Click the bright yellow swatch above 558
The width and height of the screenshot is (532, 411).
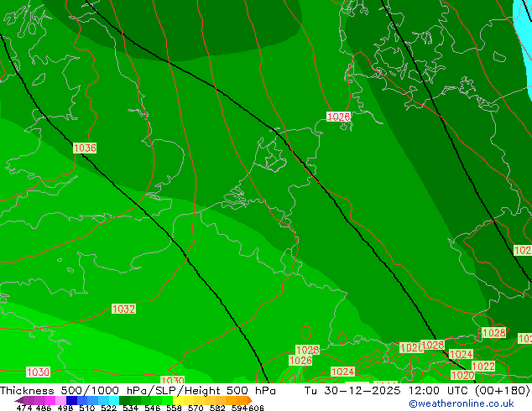(x=178, y=400)
